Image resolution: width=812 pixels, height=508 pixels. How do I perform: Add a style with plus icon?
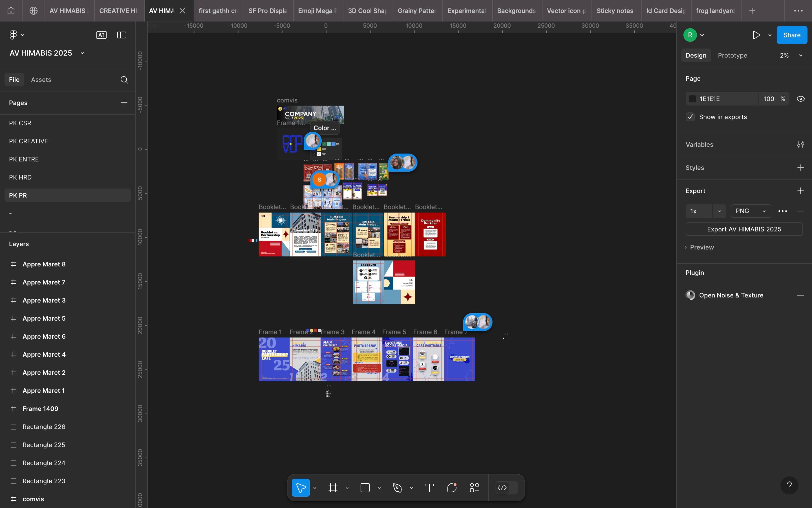pos(801,168)
